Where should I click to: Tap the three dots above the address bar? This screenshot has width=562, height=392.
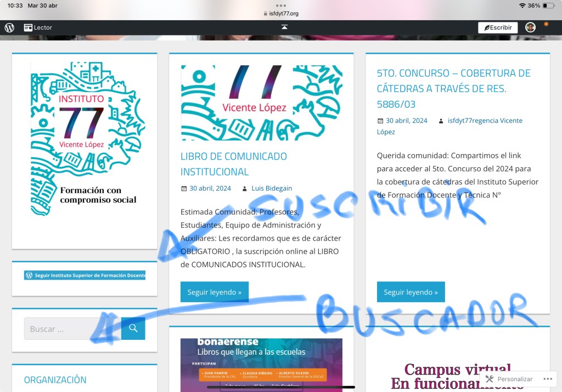coord(281,5)
